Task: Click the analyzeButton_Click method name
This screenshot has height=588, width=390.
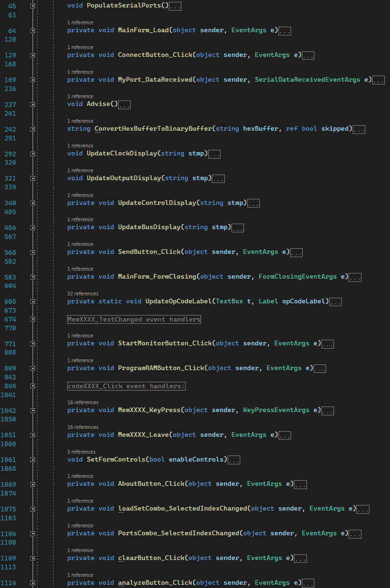Action: pos(155,583)
